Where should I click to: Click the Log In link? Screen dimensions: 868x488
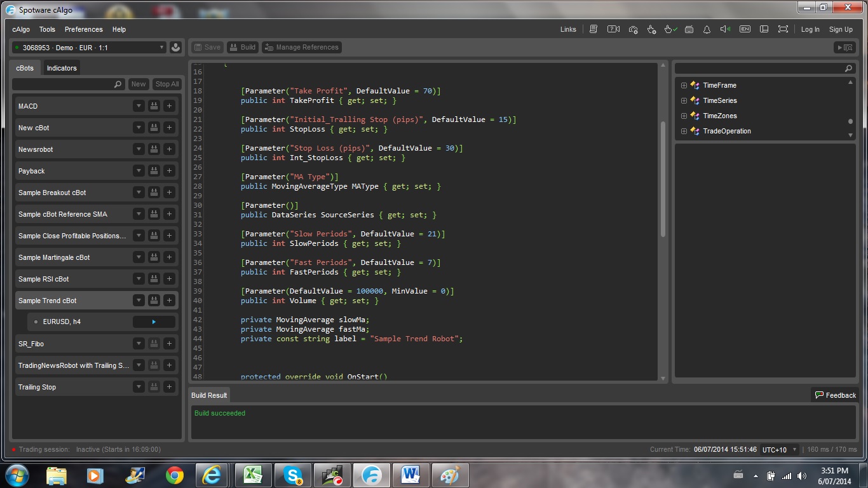click(810, 29)
